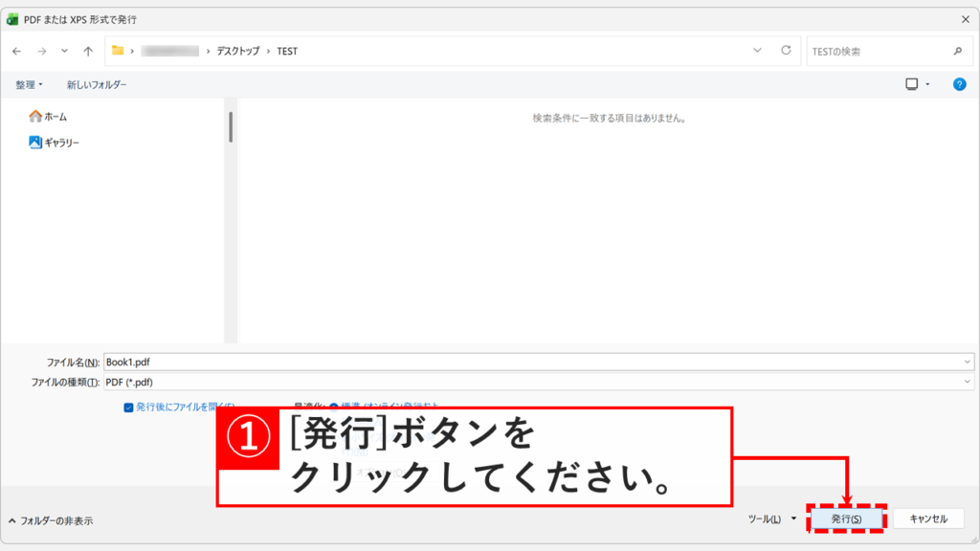
Task: Select ホーム in the navigation pane
Action: pyautogui.click(x=48, y=116)
